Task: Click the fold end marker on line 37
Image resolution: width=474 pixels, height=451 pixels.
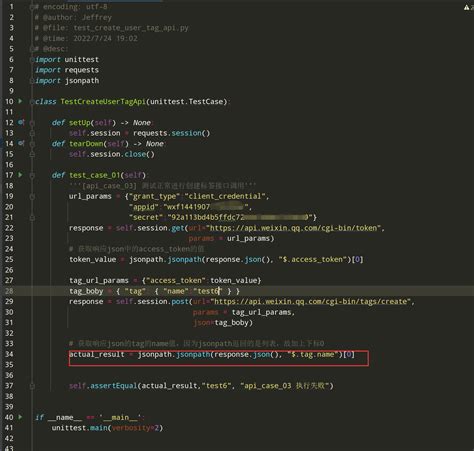Action: pyautogui.click(x=32, y=386)
